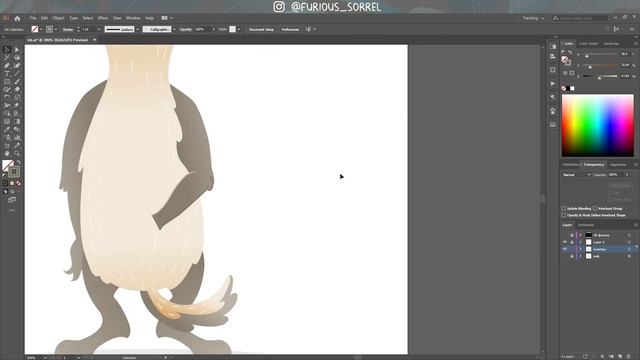Toggle the lock on Layer 4
Viewport: 640px width, 360px height.
point(572,242)
